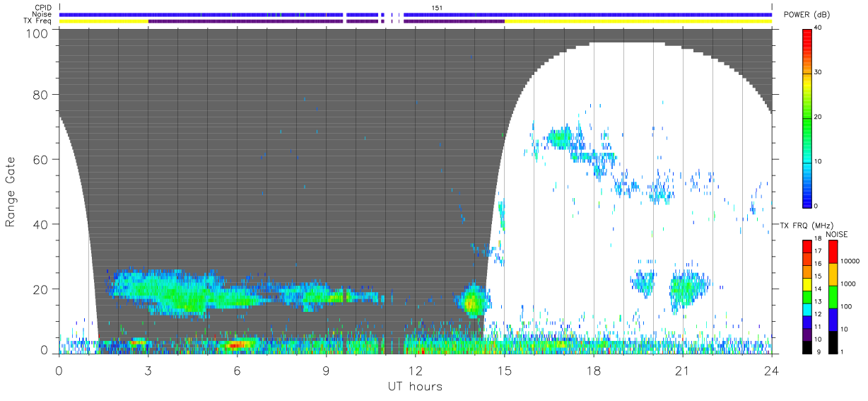Click the blue segment of the NOISE color bar
Screen dimensions: 868x401
832,320
